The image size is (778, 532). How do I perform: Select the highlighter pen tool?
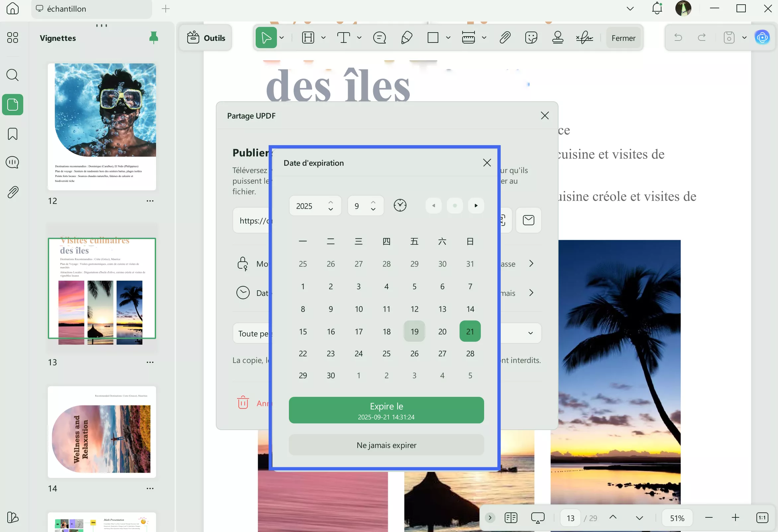point(406,38)
